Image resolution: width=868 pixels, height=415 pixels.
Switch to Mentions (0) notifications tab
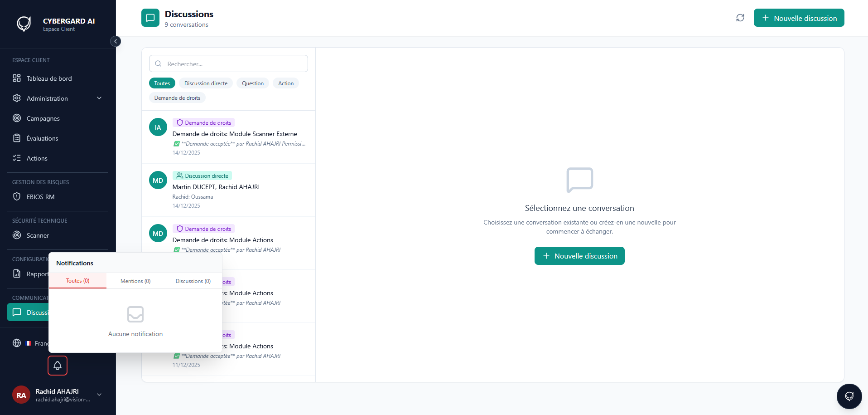click(x=135, y=281)
